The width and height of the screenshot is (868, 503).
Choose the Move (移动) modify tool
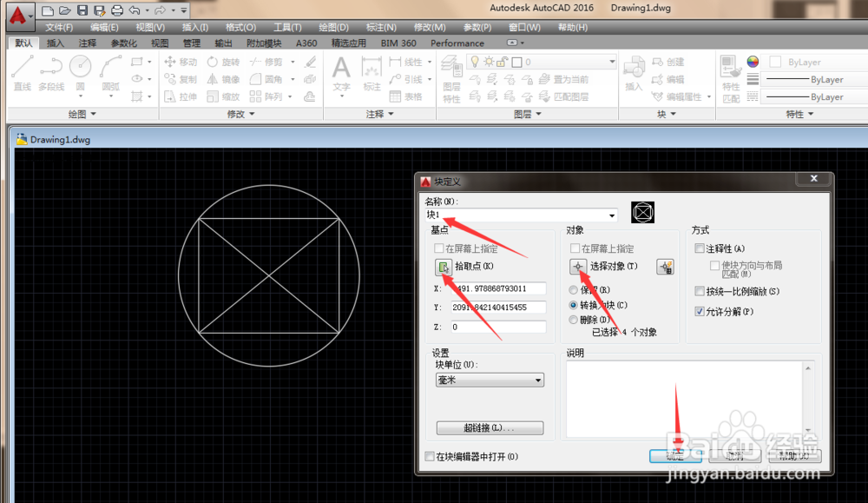(x=181, y=62)
